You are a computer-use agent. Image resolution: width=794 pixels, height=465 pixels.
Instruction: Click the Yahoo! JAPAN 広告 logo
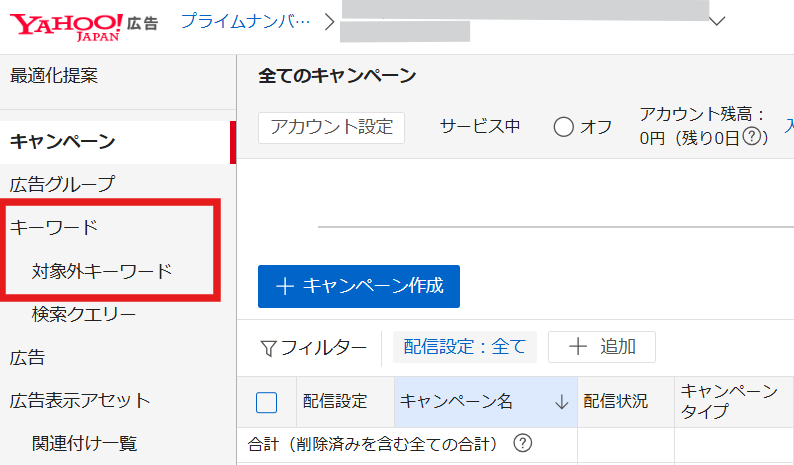pos(83,24)
